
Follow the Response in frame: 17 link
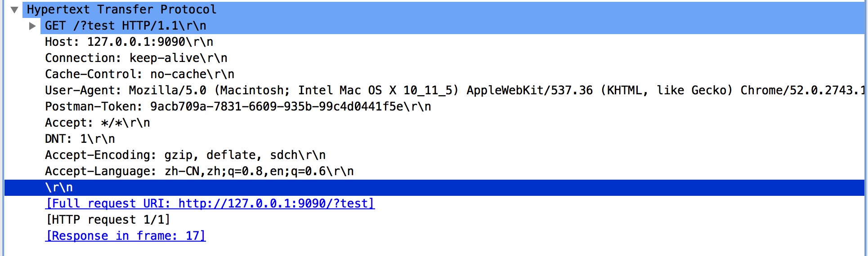point(125,236)
